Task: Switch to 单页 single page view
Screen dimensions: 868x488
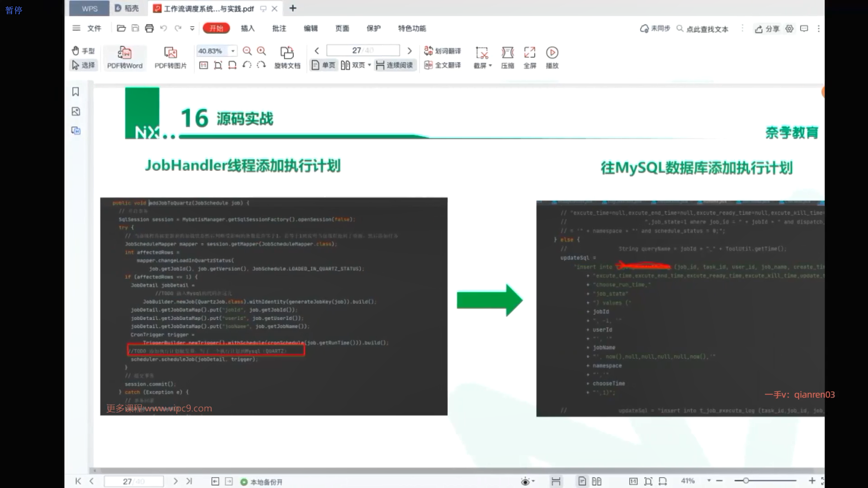Action: (324, 66)
